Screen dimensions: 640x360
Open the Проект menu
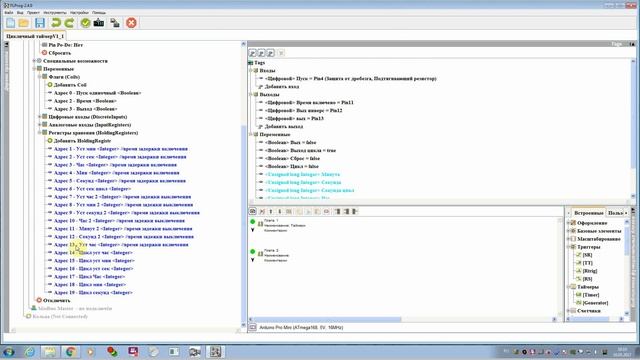[33, 13]
